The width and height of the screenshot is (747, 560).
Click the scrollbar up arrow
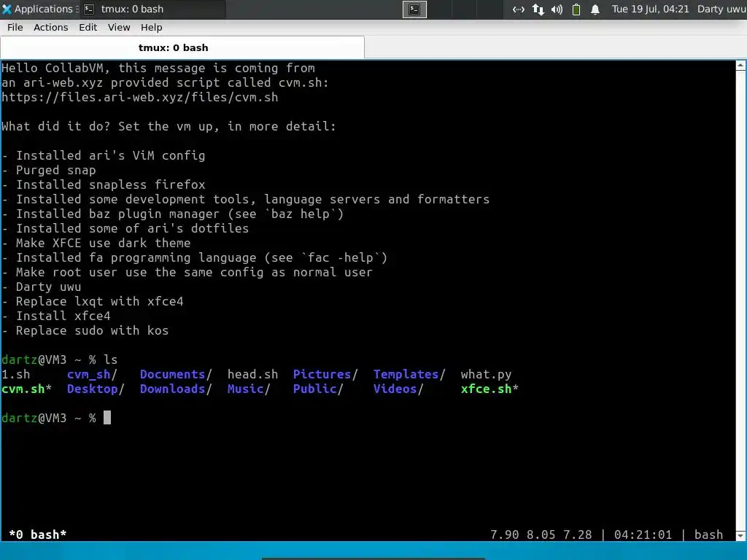741,66
